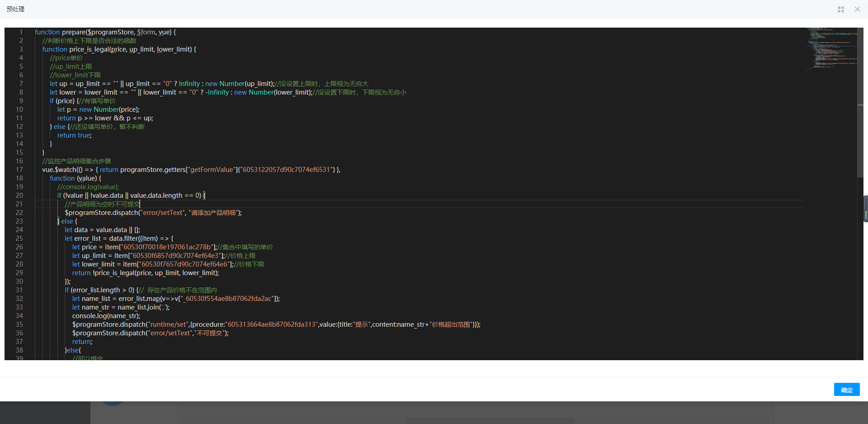Click the 'let lower = lower_limit' line
Screen dimensions: 868x424
pyautogui.click(x=228, y=92)
